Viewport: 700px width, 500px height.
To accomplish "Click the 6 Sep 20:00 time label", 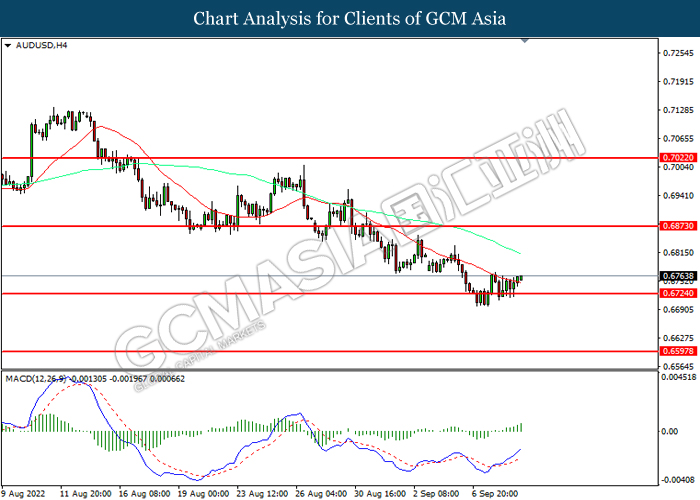I will point(496,493).
